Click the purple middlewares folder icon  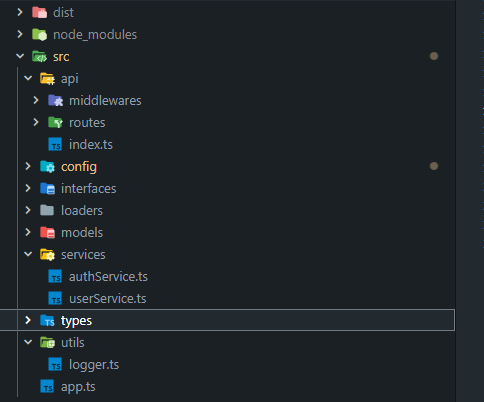pos(55,101)
